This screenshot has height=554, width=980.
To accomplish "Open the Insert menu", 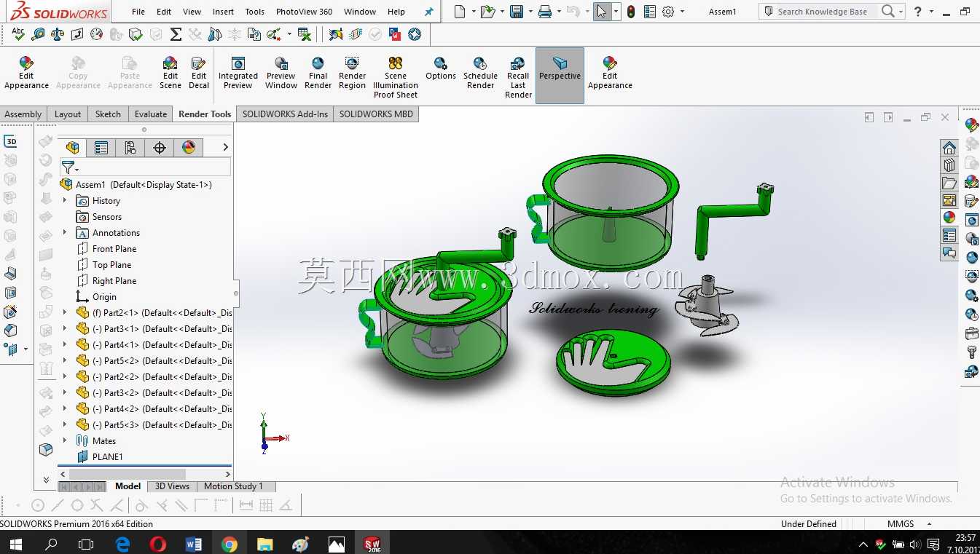I will click(x=224, y=12).
